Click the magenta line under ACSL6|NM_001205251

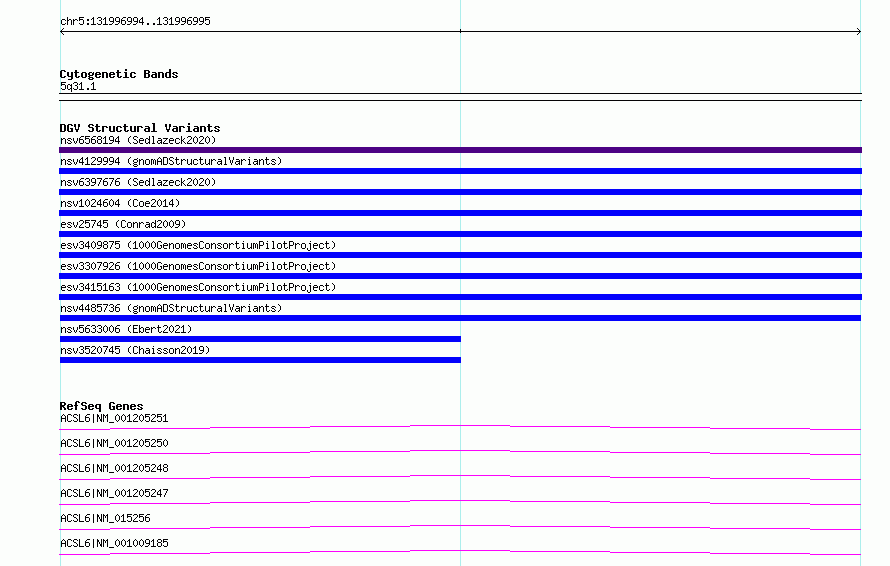click(x=460, y=427)
